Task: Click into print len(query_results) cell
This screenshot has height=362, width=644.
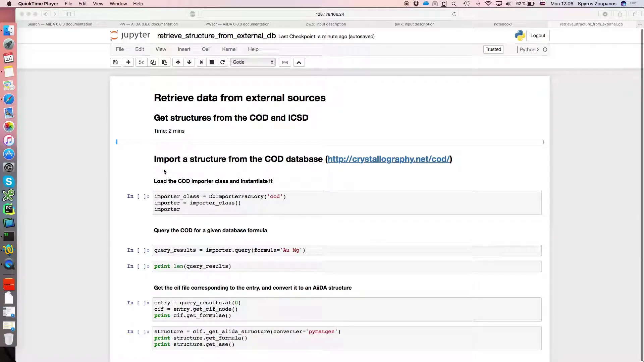Action: click(346, 266)
